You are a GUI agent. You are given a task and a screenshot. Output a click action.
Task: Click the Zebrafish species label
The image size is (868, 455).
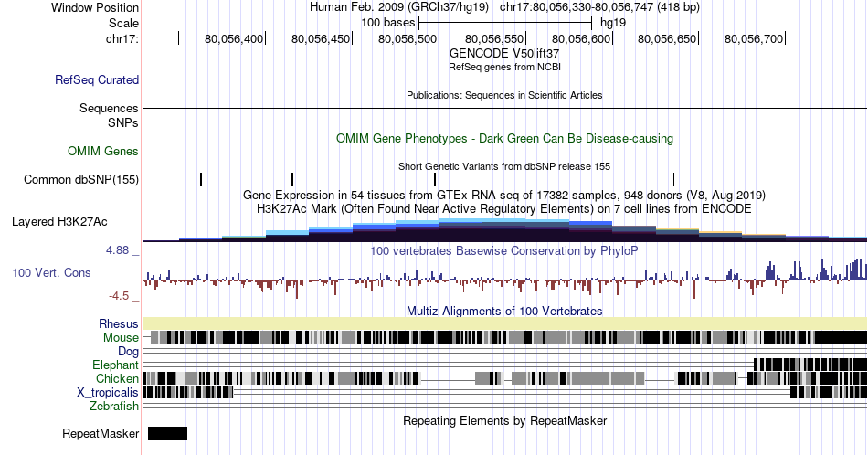tap(114, 406)
